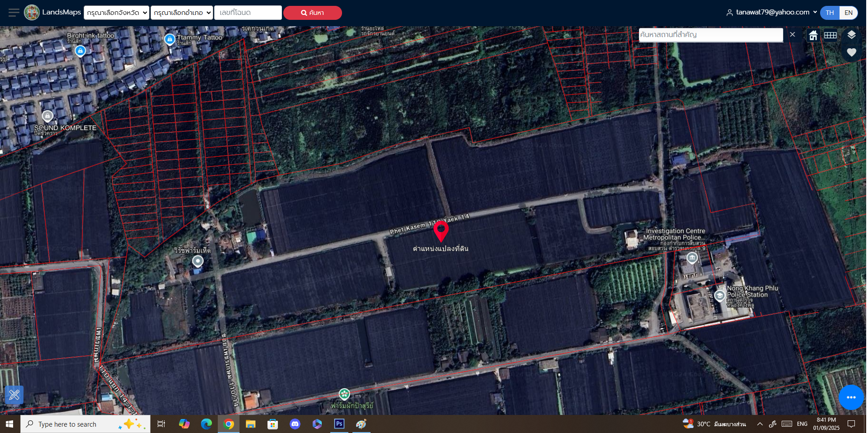Click the home icon in map tools

point(813,35)
